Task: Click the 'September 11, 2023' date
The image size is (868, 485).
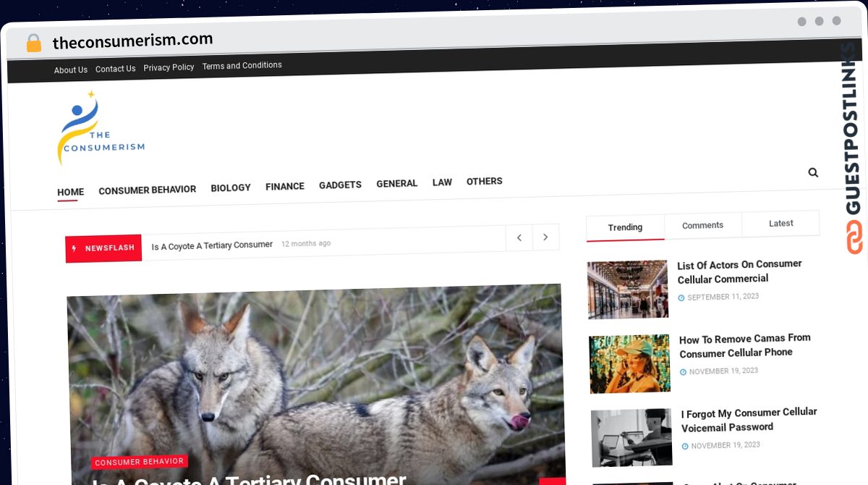Action: [x=723, y=297]
